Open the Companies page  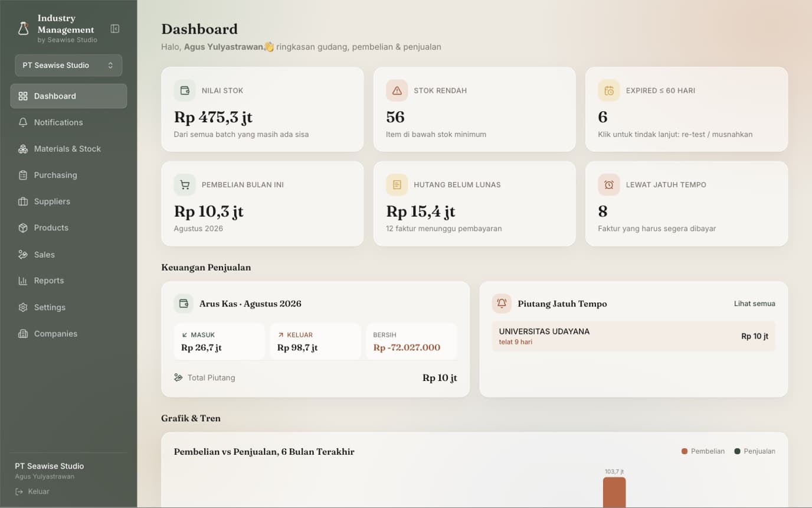[x=68, y=334]
